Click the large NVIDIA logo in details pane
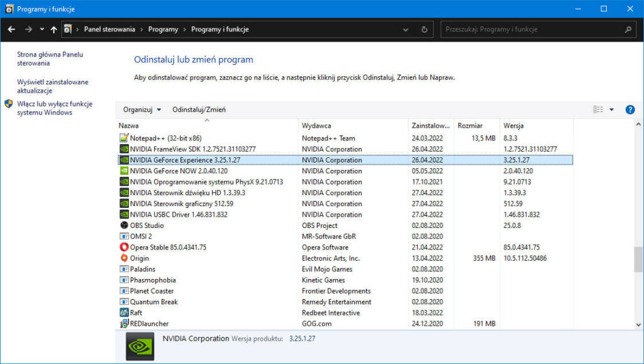 140,347
